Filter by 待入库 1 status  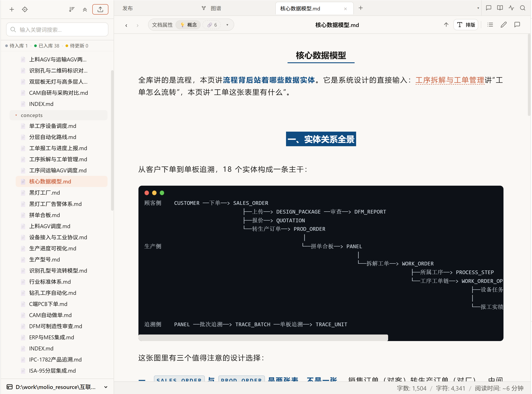(x=17, y=46)
